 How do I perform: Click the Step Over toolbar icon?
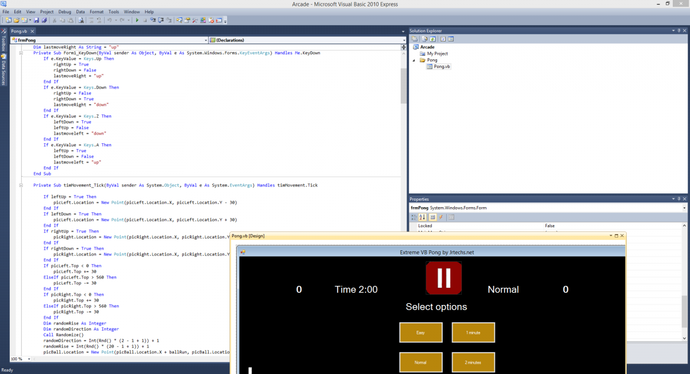coord(161,20)
